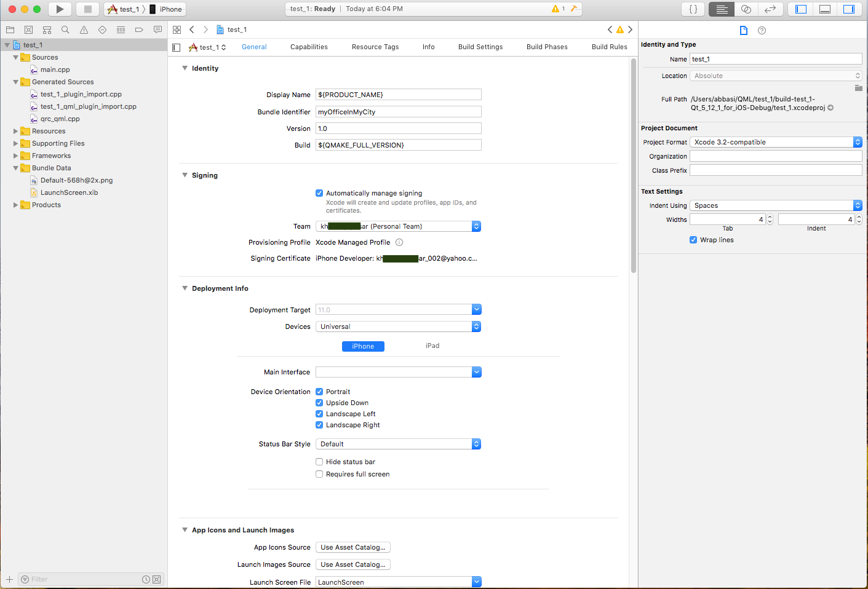This screenshot has height=589, width=868.
Task: Open Indent Using dropdown
Action: click(776, 205)
